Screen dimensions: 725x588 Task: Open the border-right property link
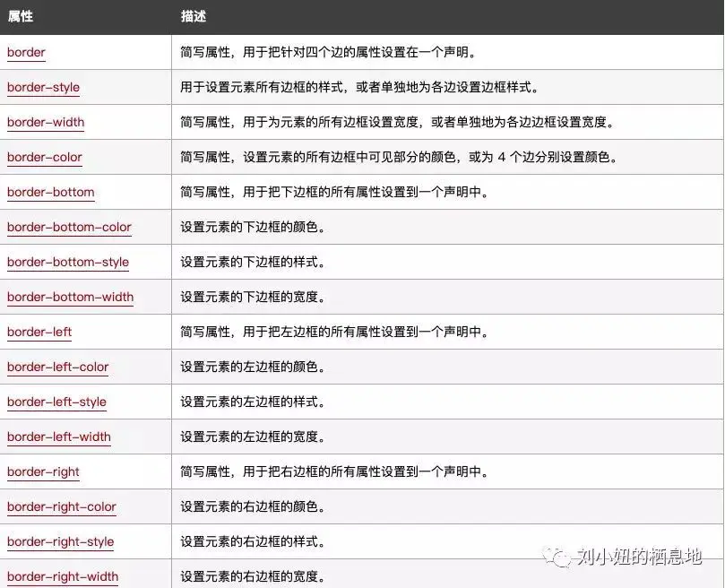[43, 471]
